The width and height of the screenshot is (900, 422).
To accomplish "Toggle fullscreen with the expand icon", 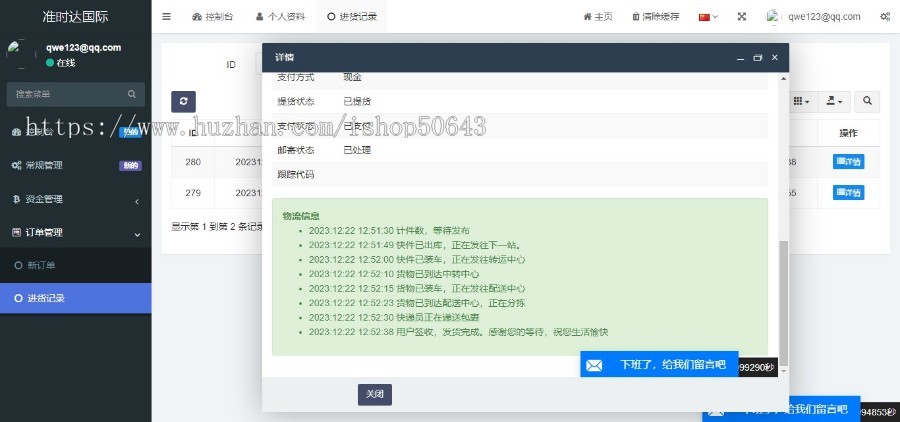I will (x=742, y=17).
